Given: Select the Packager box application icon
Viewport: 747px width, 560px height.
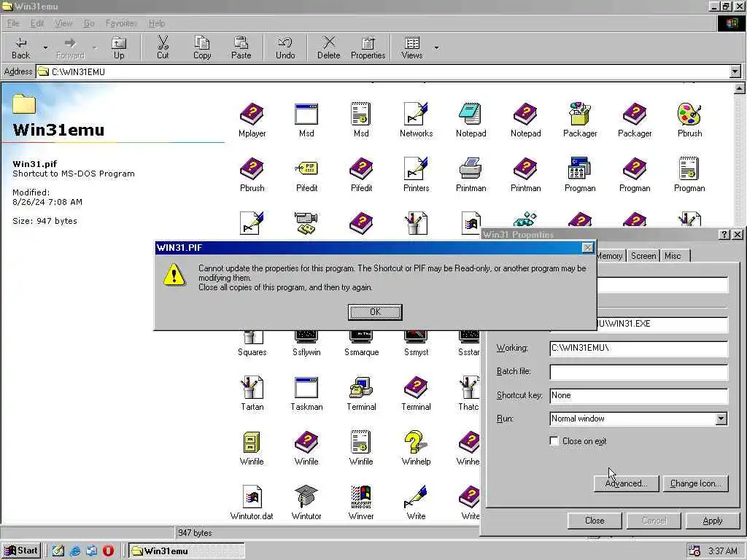Looking at the screenshot, I should pos(580,114).
